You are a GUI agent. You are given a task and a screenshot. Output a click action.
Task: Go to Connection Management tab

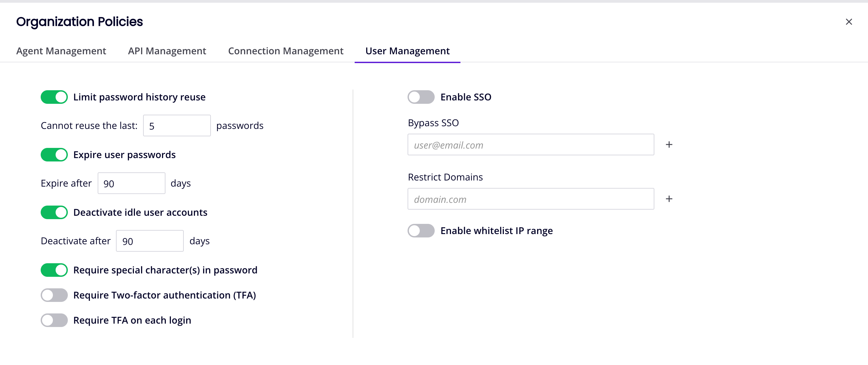pos(285,51)
